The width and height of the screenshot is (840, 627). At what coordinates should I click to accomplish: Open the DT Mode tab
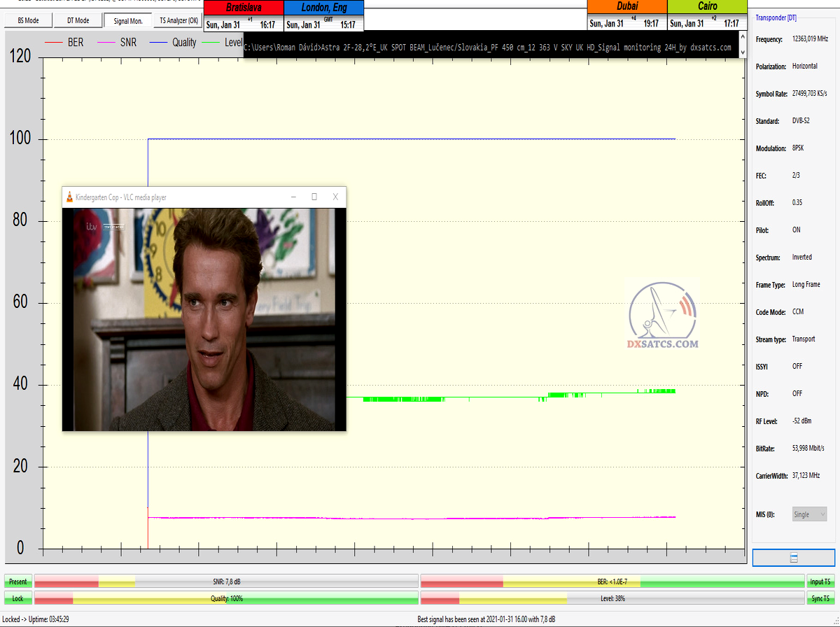click(78, 21)
